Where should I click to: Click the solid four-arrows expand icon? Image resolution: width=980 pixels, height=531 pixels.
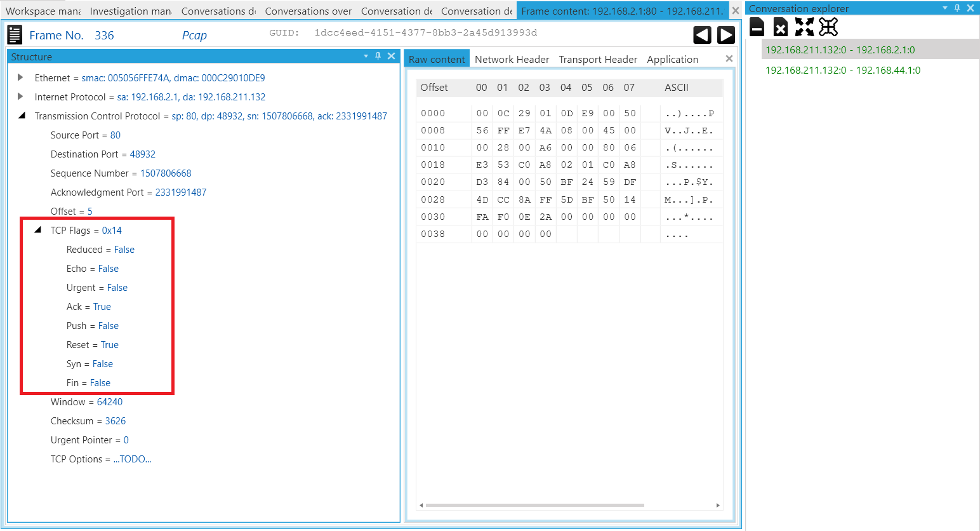[804, 27]
